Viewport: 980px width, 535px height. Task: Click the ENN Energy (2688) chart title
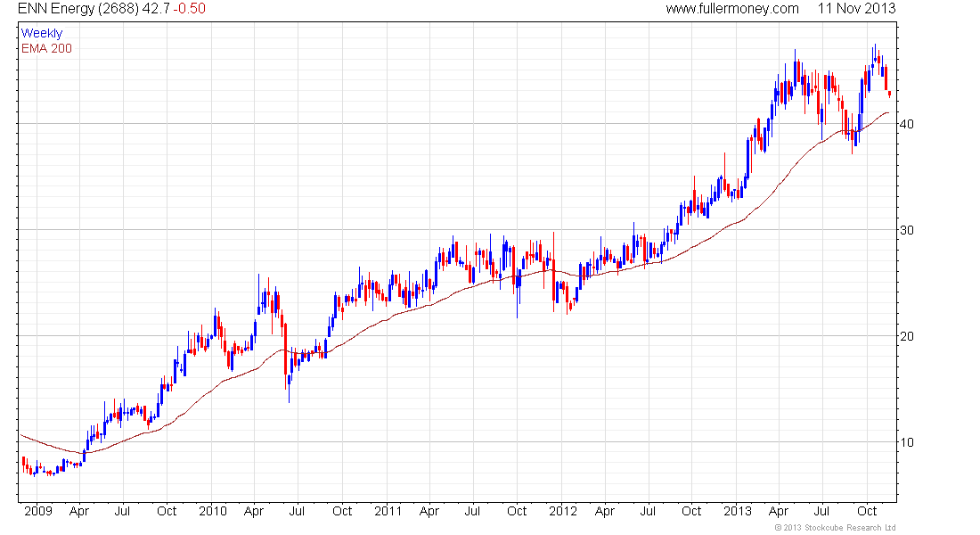78,9
